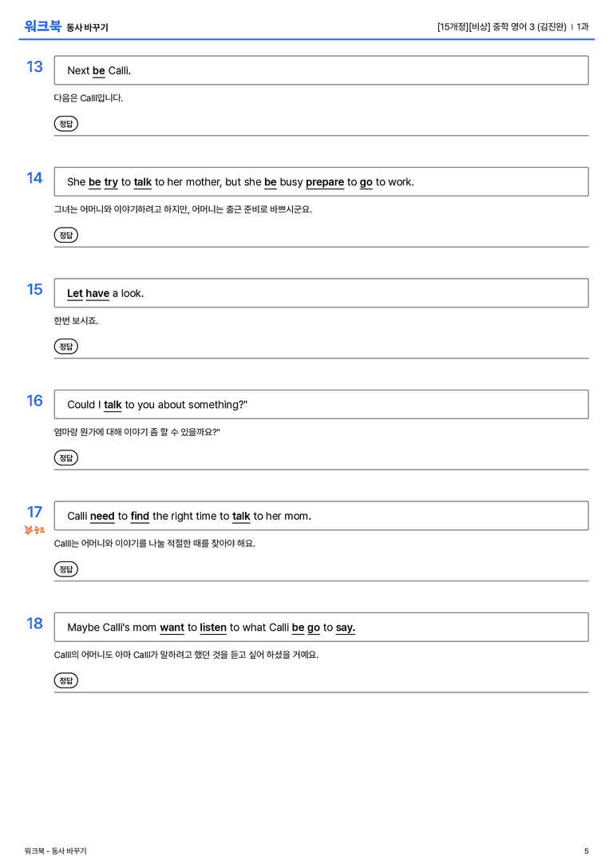The image size is (613, 868).
Task: Click the blue question number 18
Action: pyautogui.click(x=34, y=624)
